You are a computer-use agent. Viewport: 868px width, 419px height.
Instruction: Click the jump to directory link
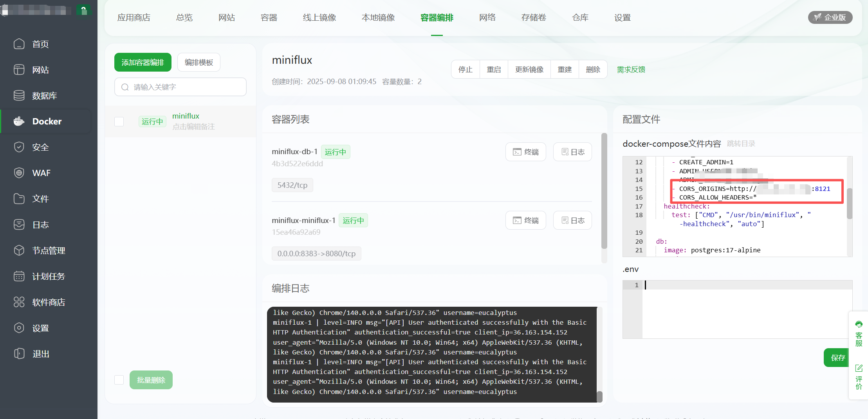[x=741, y=144]
